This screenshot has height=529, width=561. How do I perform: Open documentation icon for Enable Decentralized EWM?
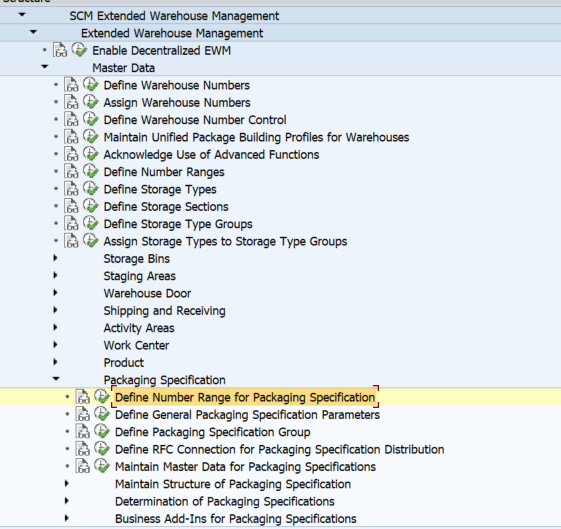tap(60, 50)
